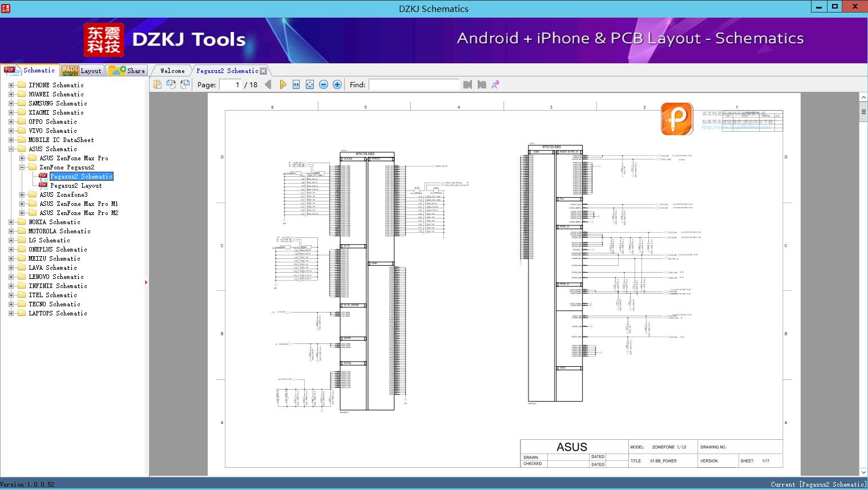Screen dimensions: 868x490
Task: Select the MEIZU Schematic tree item
Action: click(54, 258)
